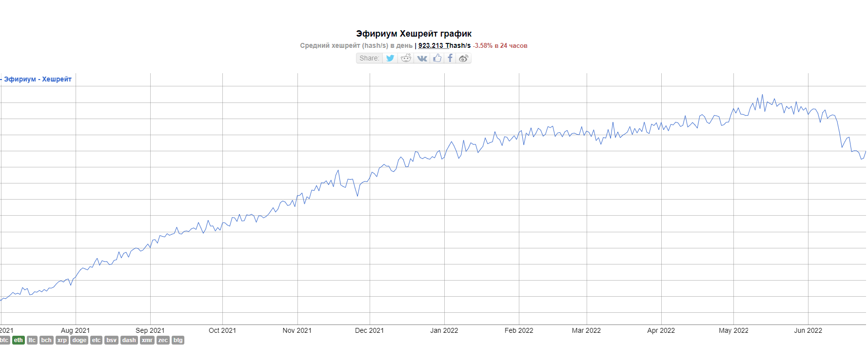This screenshot has width=868, height=345.
Task: Select the bsv coin tag
Action: pos(112,340)
